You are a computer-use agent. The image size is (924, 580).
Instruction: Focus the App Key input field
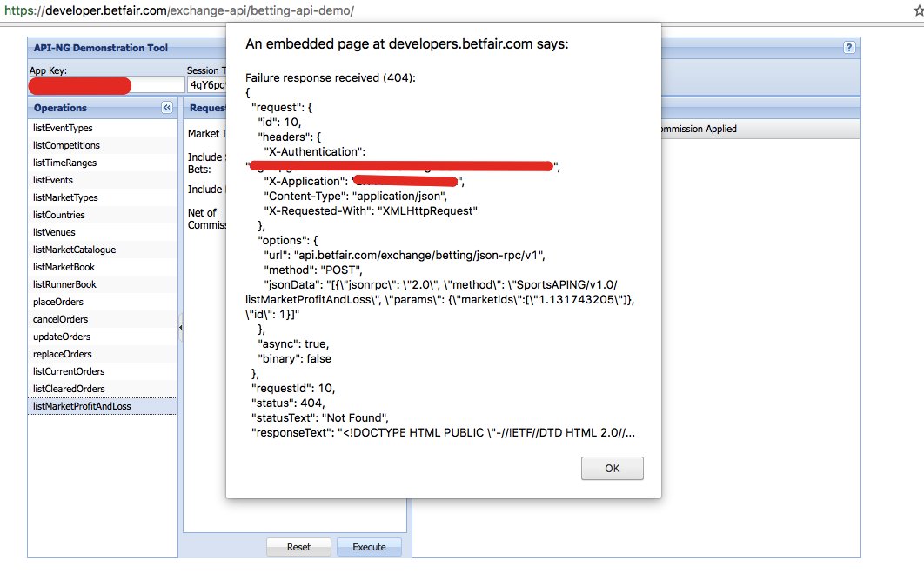pos(107,85)
